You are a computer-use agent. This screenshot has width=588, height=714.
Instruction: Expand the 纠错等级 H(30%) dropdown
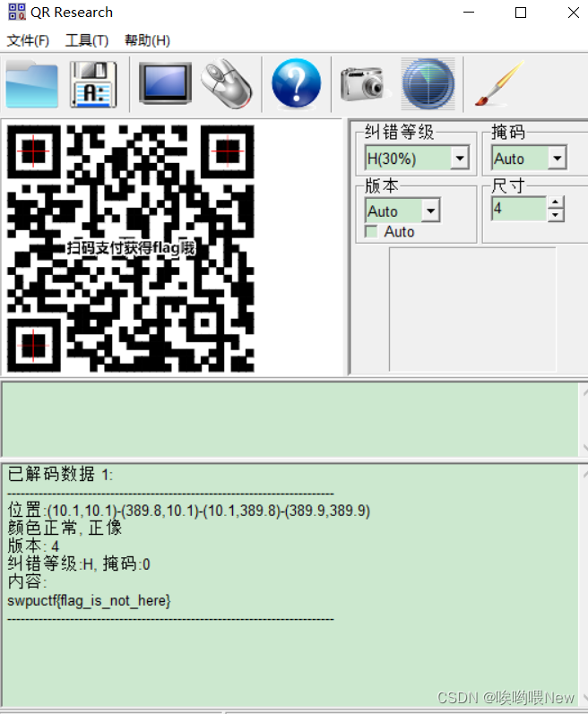click(460, 159)
